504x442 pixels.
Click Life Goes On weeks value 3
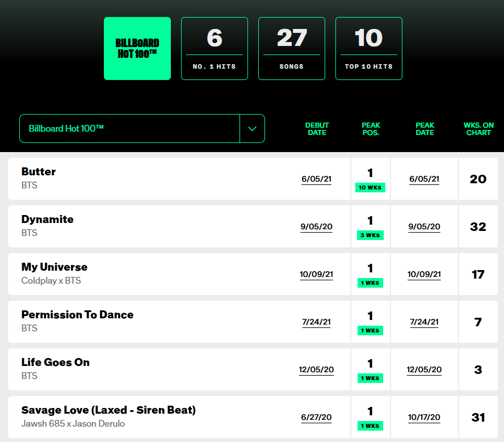(478, 370)
